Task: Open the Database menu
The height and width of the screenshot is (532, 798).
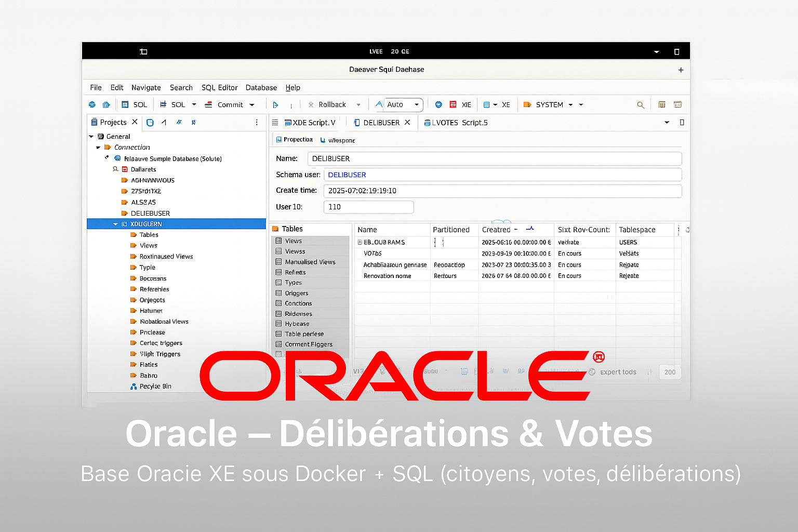Action: coord(261,88)
